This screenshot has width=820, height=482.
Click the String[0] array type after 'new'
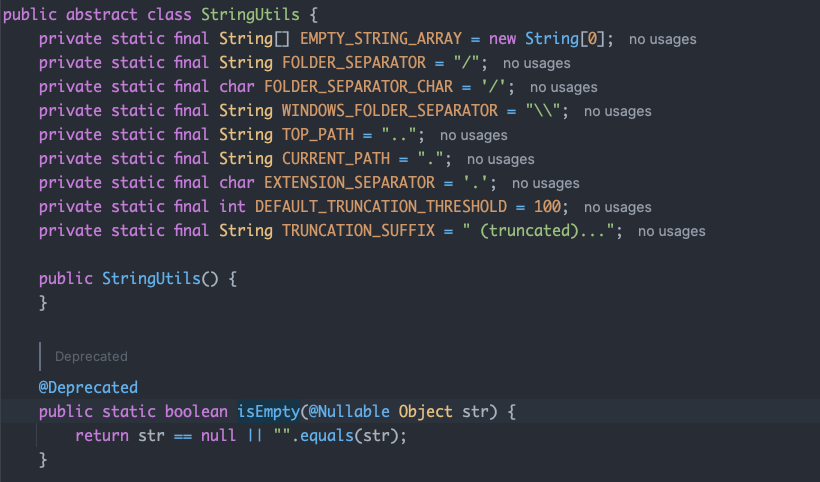565,39
